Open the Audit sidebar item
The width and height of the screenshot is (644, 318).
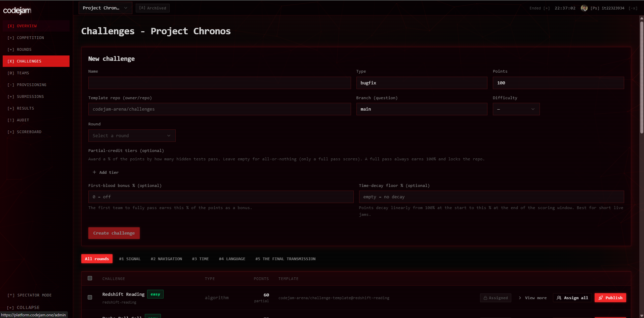pos(36,120)
